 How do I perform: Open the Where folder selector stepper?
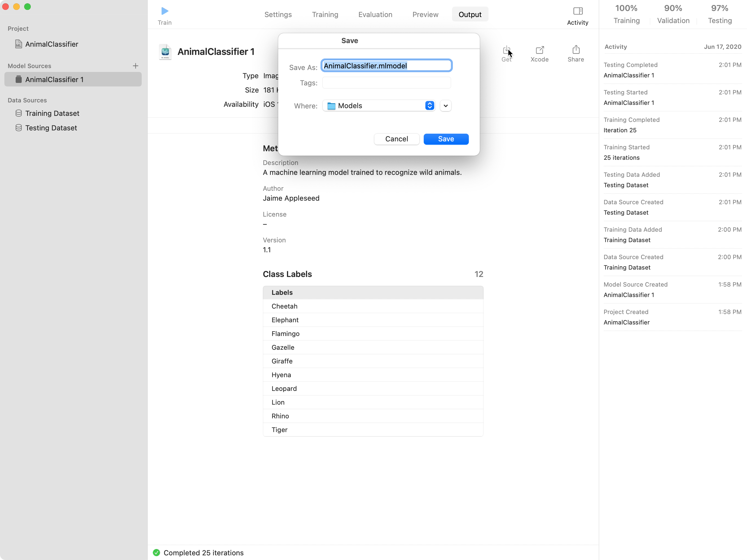click(x=429, y=105)
